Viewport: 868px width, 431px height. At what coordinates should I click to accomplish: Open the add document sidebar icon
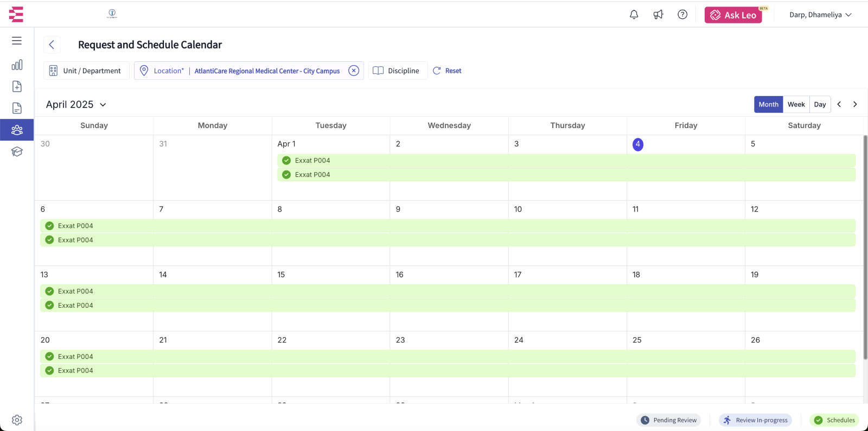17,86
